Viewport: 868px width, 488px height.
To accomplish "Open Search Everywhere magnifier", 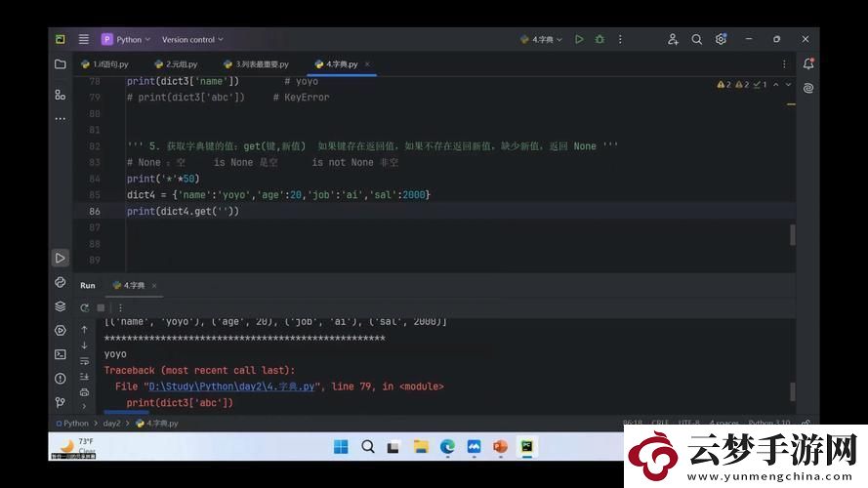I will click(x=696, y=39).
